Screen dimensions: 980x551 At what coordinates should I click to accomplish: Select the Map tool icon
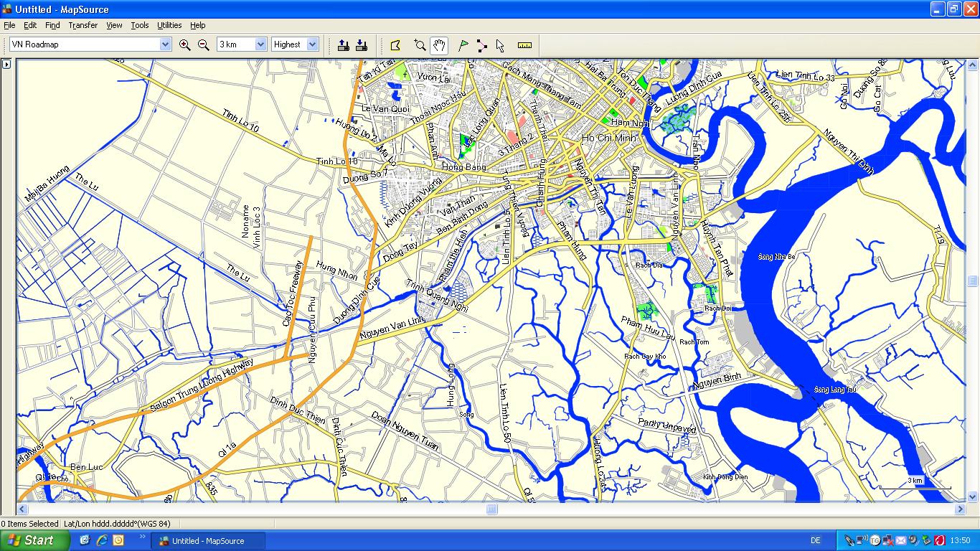(x=395, y=45)
